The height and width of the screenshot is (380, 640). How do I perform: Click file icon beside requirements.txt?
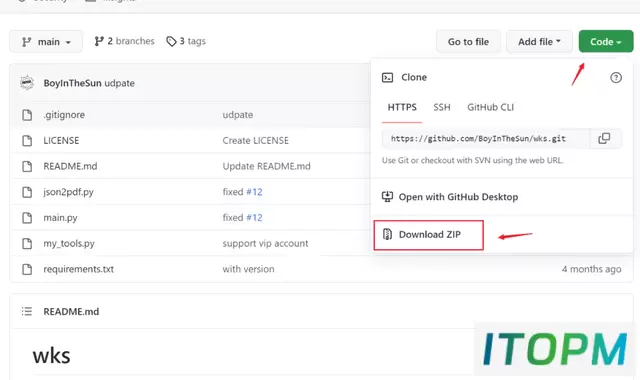click(27, 269)
